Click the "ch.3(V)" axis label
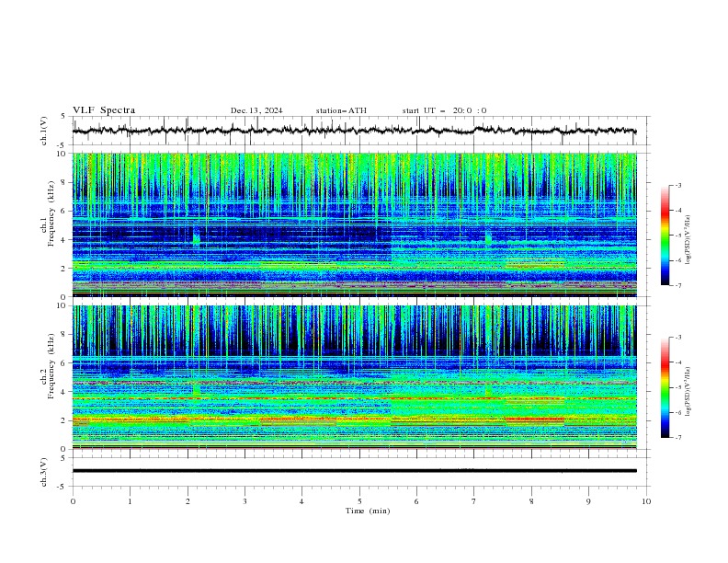The image size is (728, 563). [x=44, y=472]
